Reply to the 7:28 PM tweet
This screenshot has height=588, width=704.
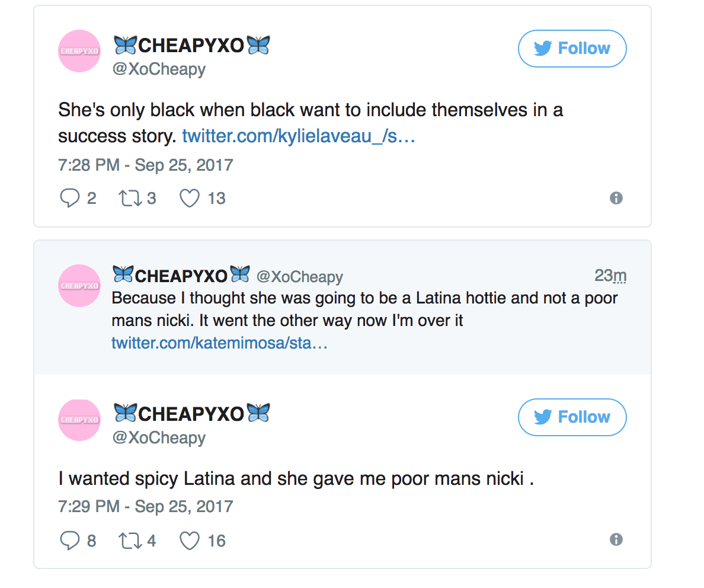69,198
